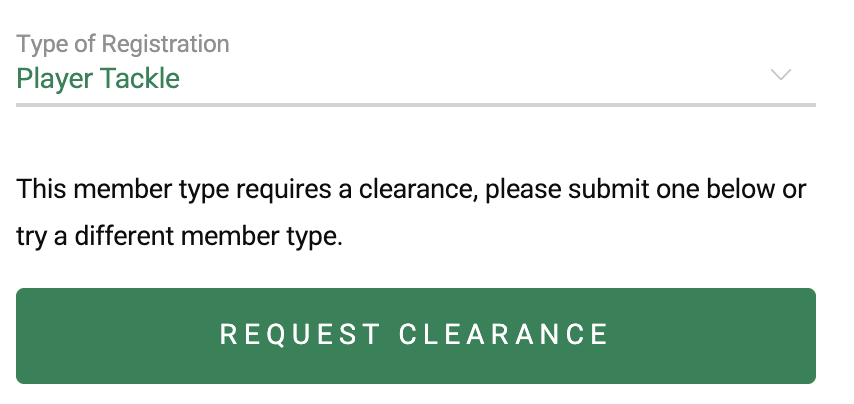Click the clearance requirement message text

[x=411, y=213]
